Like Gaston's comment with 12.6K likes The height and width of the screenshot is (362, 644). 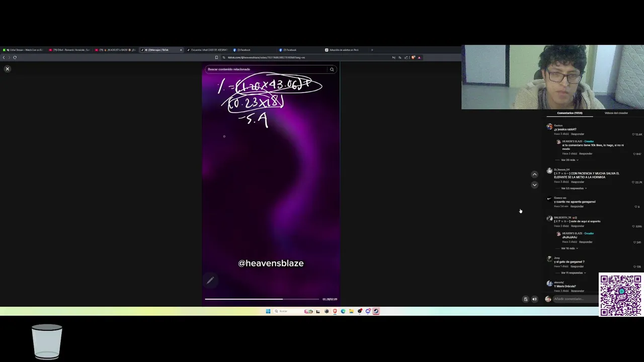[633, 134]
